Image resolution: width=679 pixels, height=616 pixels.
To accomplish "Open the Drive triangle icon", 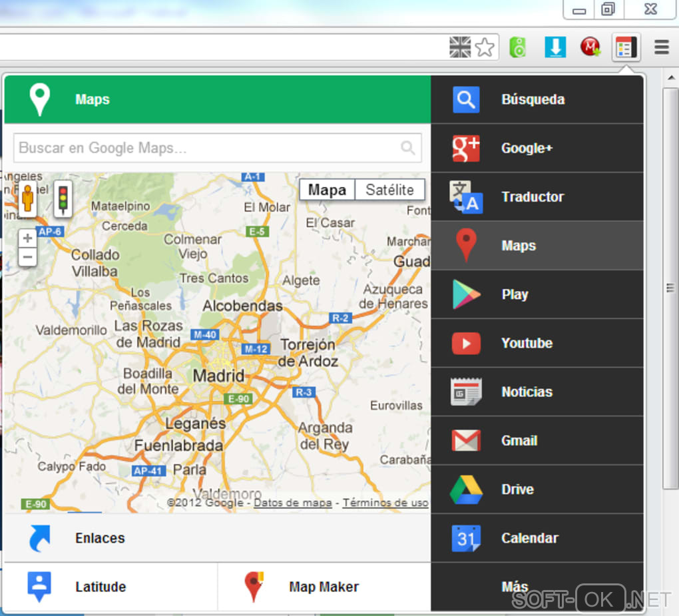I will click(466, 489).
